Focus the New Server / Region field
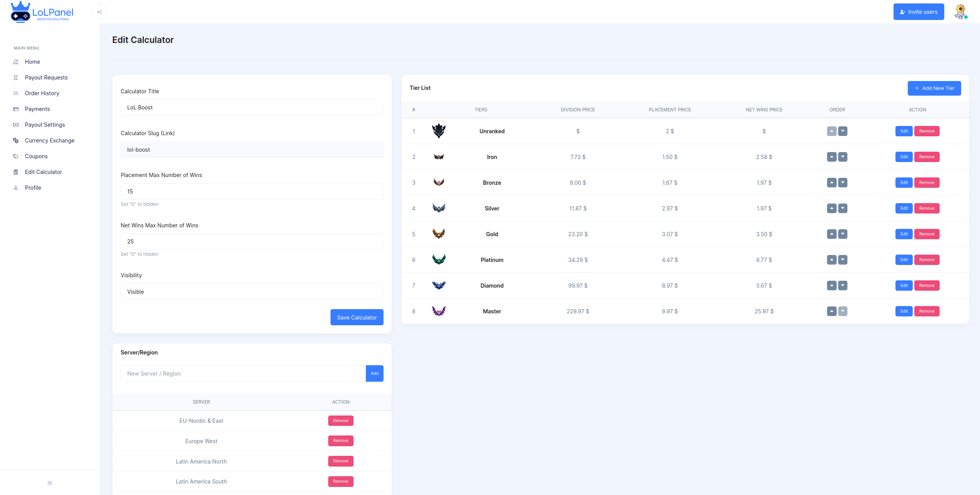The width and height of the screenshot is (980, 495). [x=243, y=374]
